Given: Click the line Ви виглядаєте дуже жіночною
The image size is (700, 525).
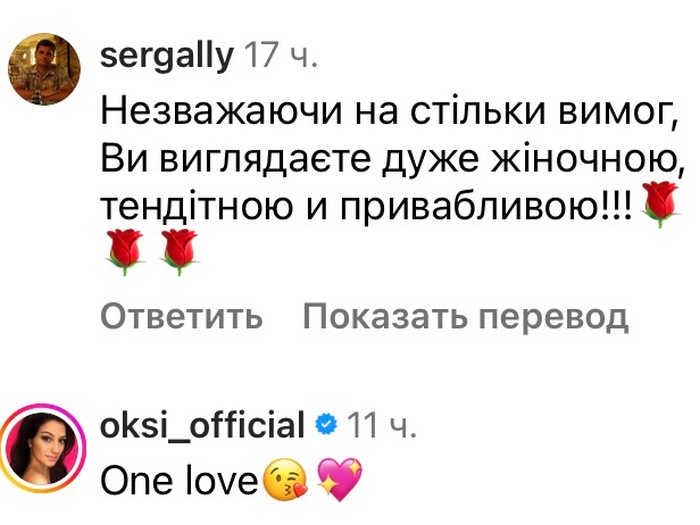Looking at the screenshot, I should coord(384,160).
